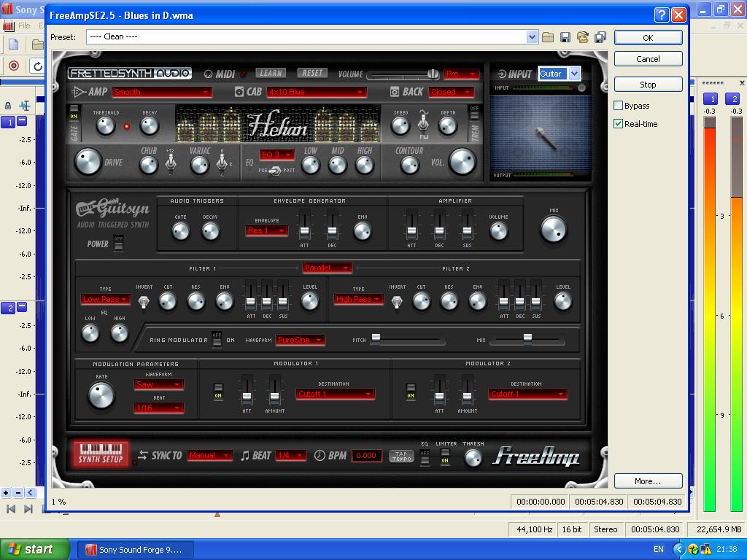Viewport: 747px width, 560px height.
Task: Open the AMP model dropdown showing Smooth
Action: (161, 92)
